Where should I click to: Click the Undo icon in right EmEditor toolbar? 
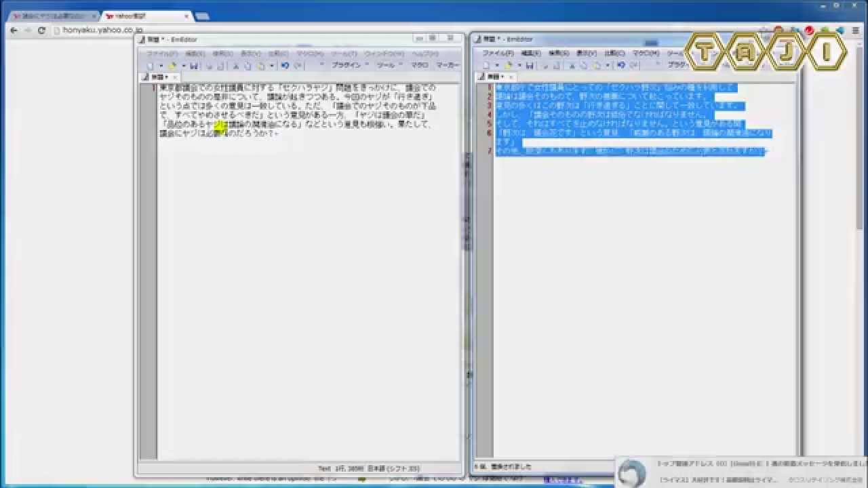620,65
